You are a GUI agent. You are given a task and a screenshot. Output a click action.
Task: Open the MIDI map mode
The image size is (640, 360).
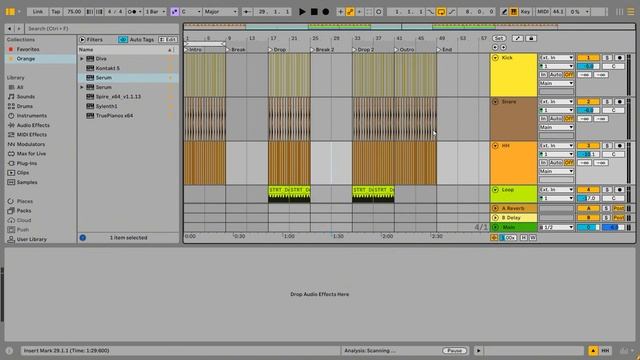tap(543, 12)
